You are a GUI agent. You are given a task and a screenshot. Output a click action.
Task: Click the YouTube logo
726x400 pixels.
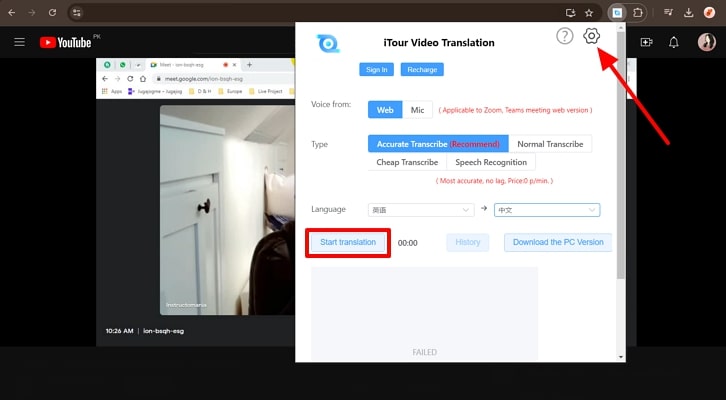66,42
